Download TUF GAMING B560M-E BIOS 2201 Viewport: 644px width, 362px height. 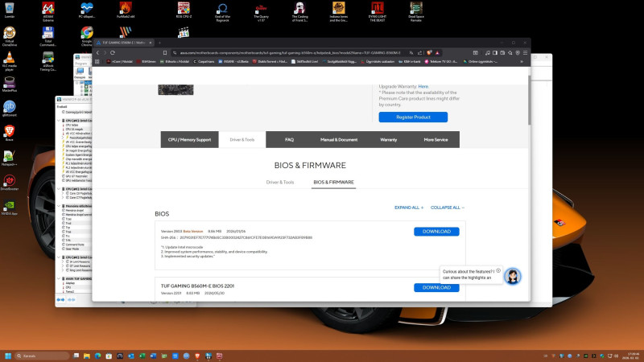[436, 288]
